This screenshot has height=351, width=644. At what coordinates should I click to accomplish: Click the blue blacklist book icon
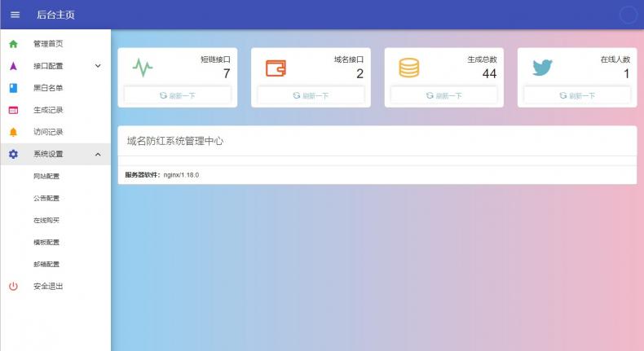(13, 88)
